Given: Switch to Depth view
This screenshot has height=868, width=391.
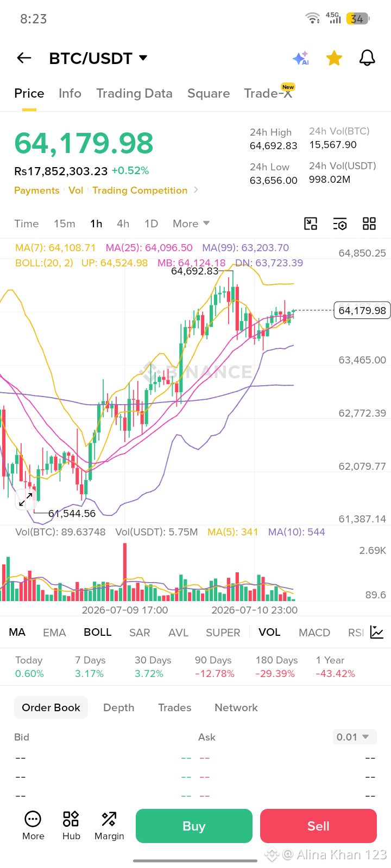Looking at the screenshot, I should 119,707.
